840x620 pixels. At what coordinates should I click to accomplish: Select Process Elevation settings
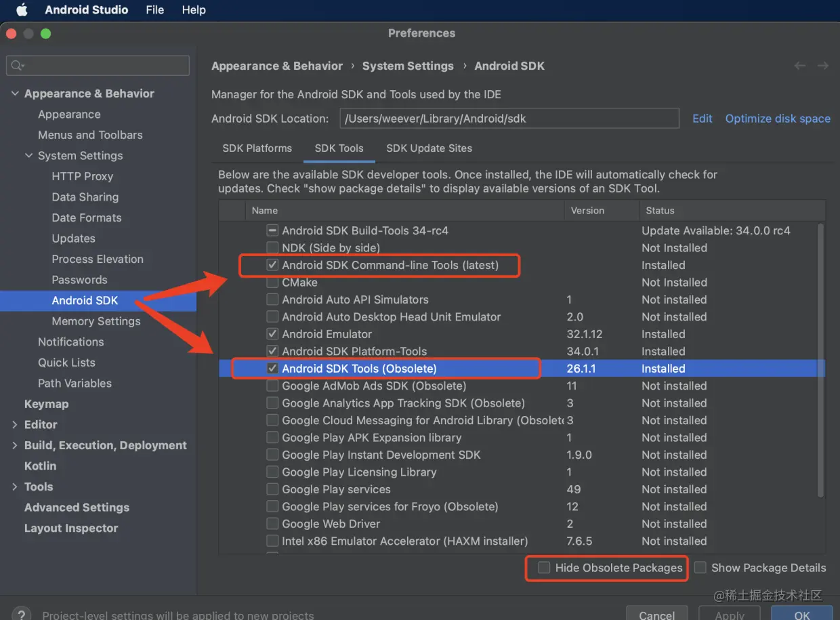tap(98, 259)
